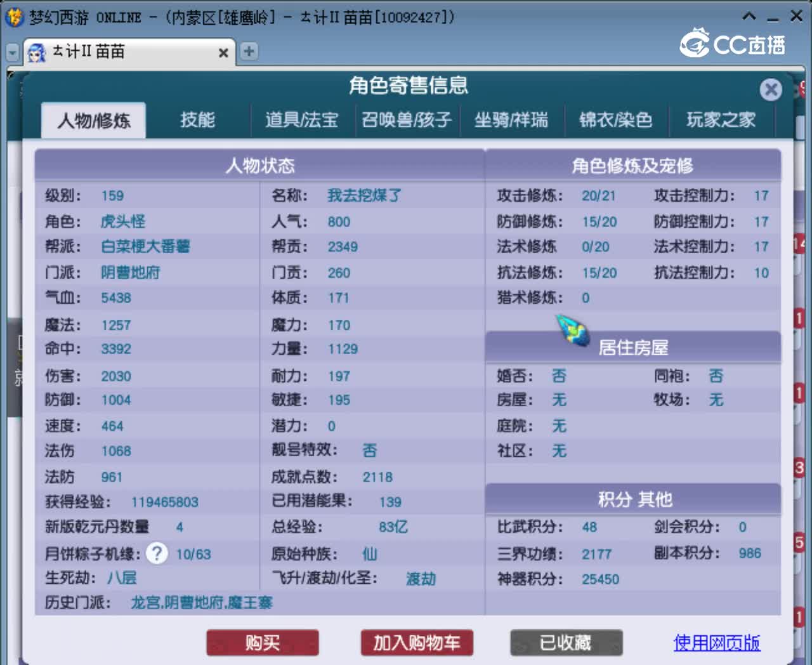The width and height of the screenshot is (812, 665).
Task: Click the 总经验 value 83亿
Action: (x=393, y=527)
